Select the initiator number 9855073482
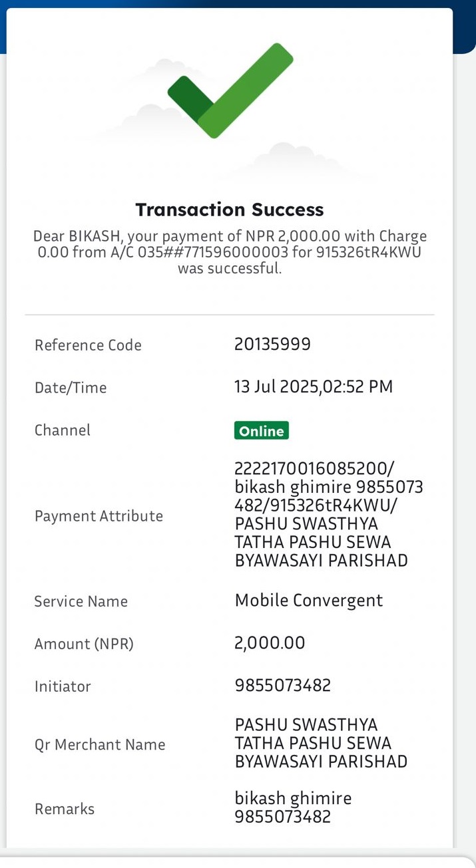This screenshot has width=476, height=868. (283, 685)
